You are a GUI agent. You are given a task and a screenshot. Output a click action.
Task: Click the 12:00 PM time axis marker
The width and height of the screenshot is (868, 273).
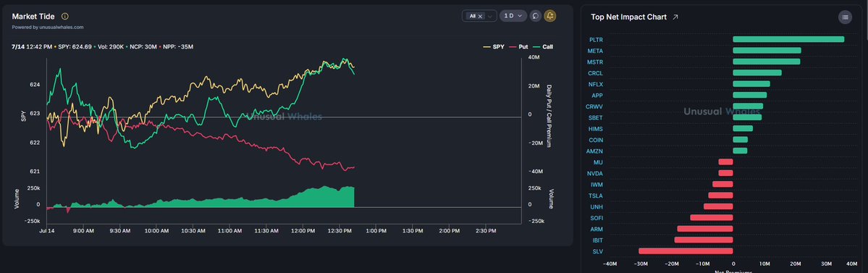(303, 230)
